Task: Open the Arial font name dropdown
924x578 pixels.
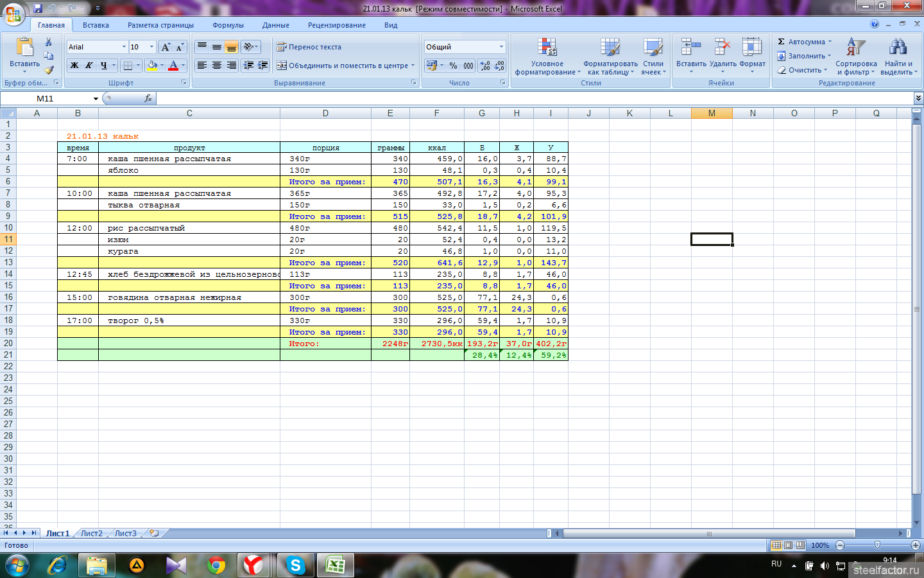Action: (124, 47)
